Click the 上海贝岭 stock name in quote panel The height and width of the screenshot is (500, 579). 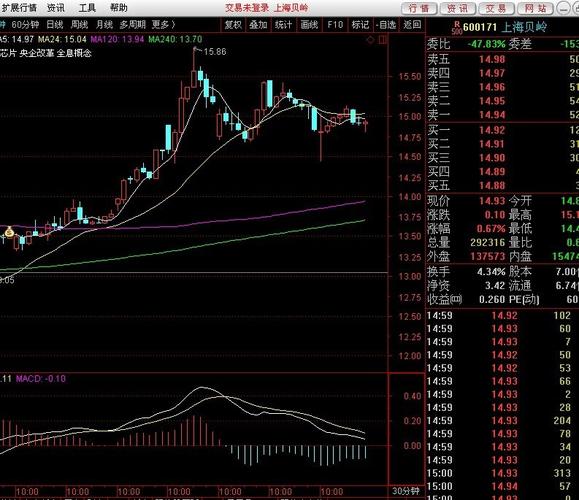point(525,27)
